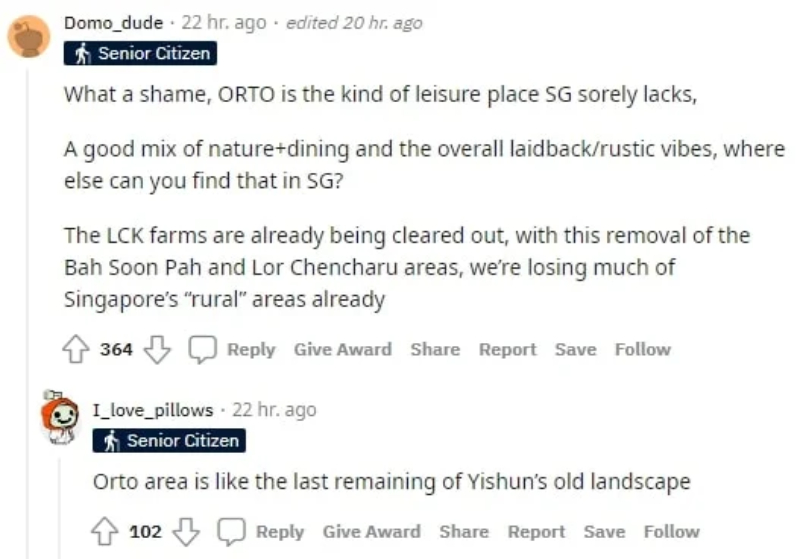Upvote Domo_dude's comment
800x559 pixels.
click(76, 350)
